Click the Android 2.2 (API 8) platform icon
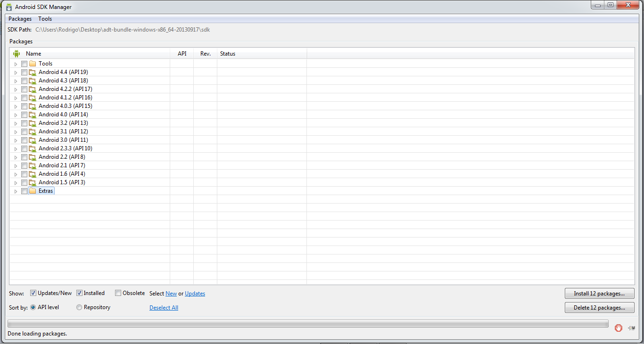 click(33, 157)
